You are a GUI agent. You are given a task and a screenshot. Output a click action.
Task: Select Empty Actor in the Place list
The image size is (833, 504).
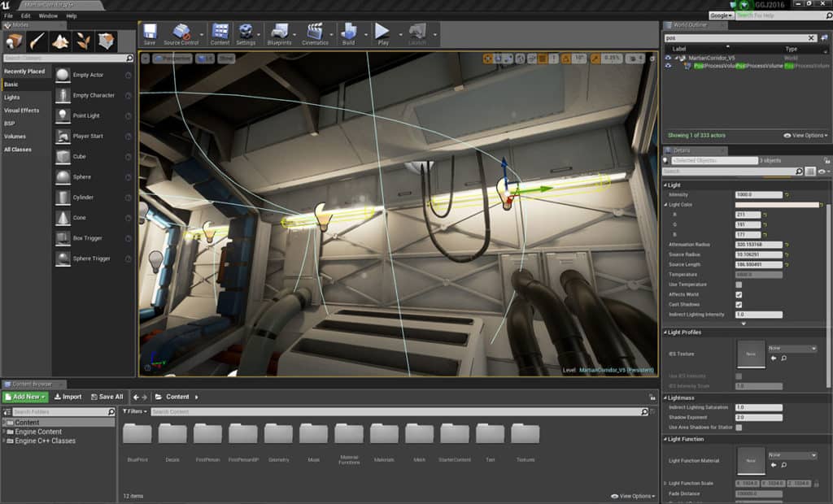coord(94,75)
